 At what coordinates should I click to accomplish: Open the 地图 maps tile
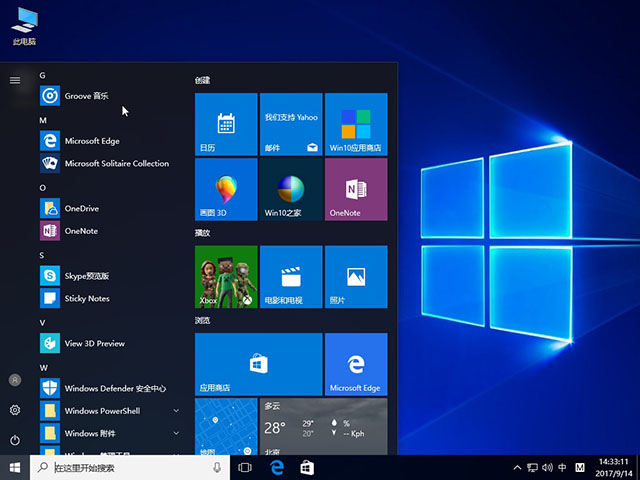click(226, 427)
